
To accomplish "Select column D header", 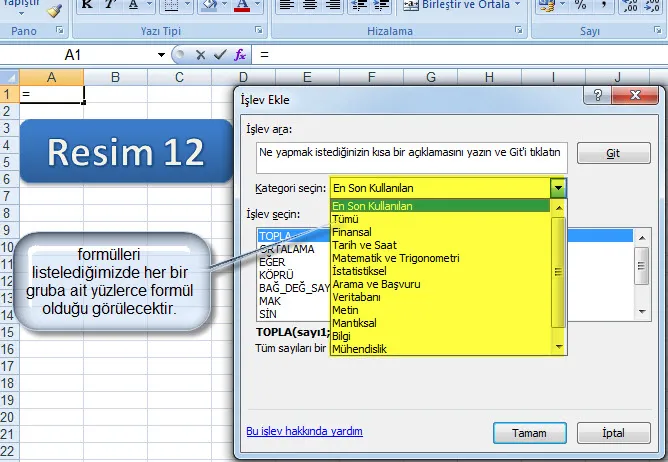I will point(242,77).
